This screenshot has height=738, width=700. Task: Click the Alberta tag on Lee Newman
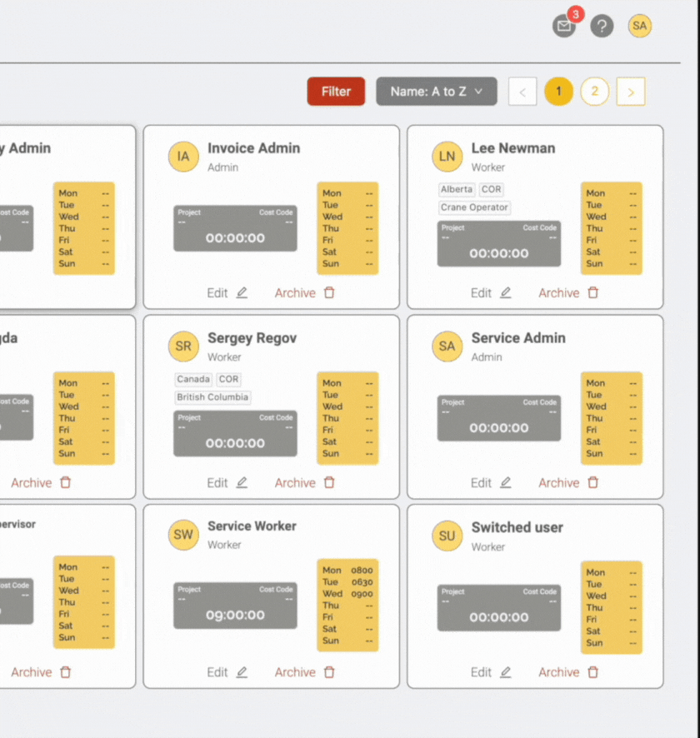click(457, 189)
